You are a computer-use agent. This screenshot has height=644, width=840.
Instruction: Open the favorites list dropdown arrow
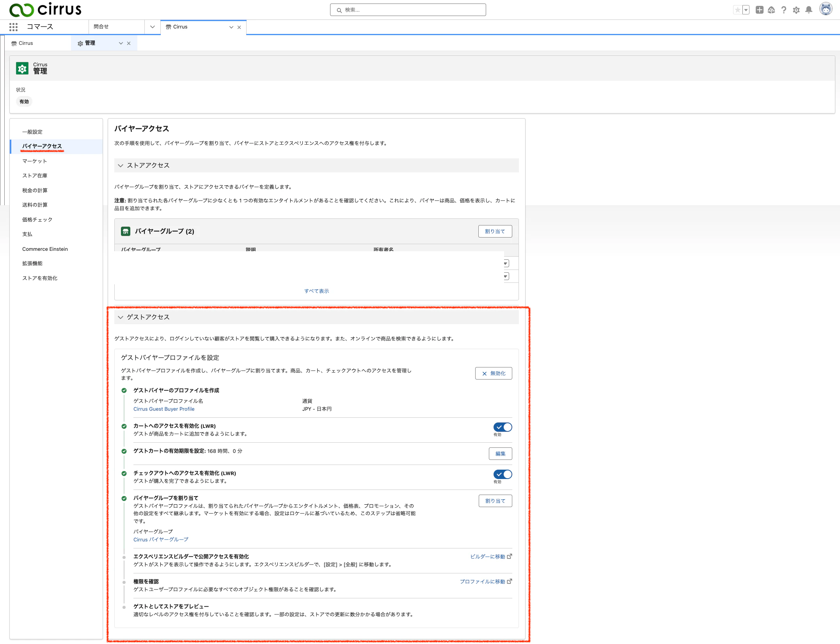[746, 10]
